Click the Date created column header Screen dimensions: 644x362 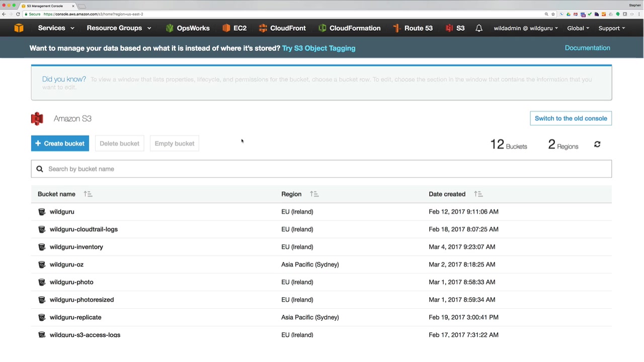[x=447, y=194]
